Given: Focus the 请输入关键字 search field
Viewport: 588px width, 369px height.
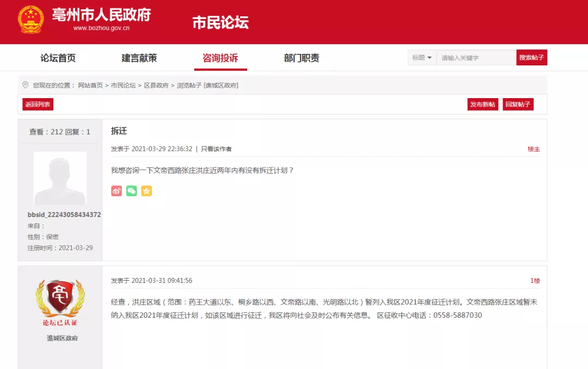Looking at the screenshot, I should pos(476,57).
